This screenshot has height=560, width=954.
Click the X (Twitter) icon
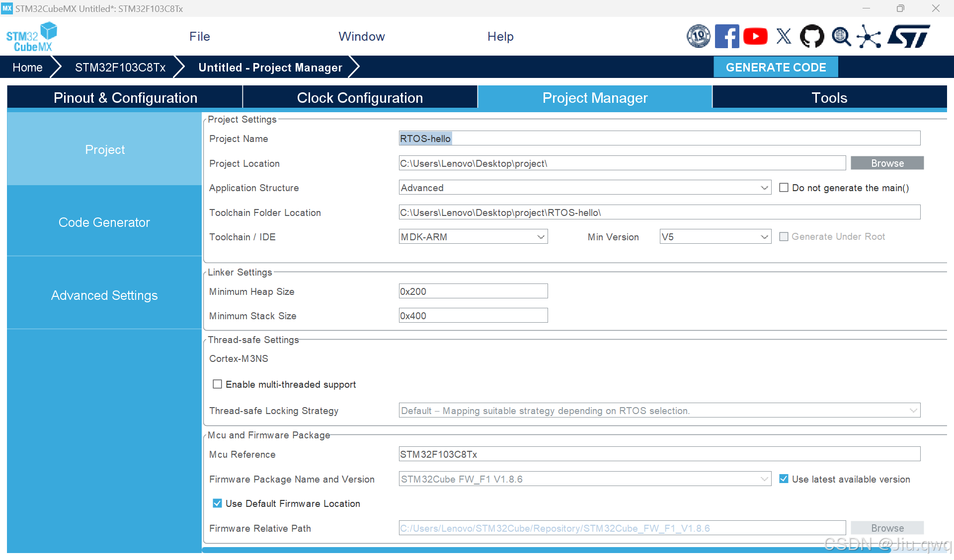784,36
